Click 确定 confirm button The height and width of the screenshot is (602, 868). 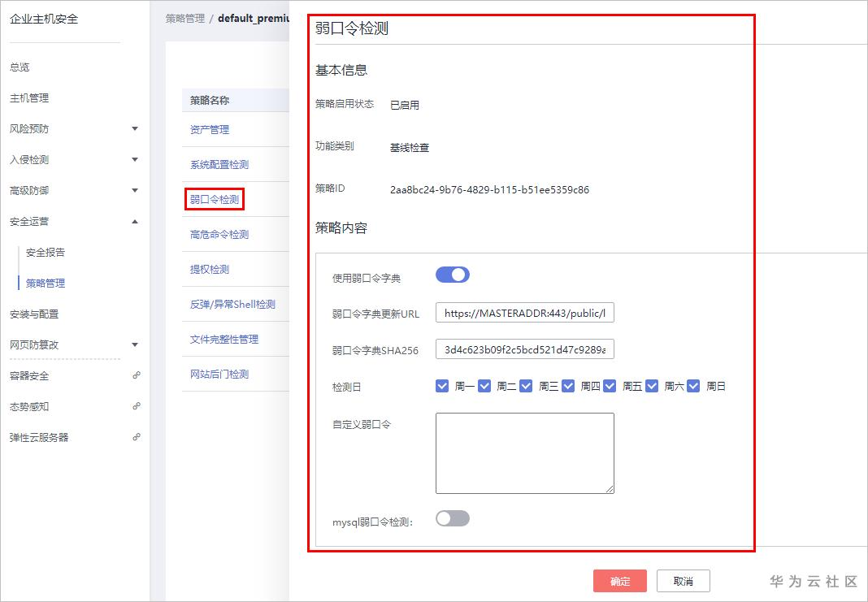(620, 581)
